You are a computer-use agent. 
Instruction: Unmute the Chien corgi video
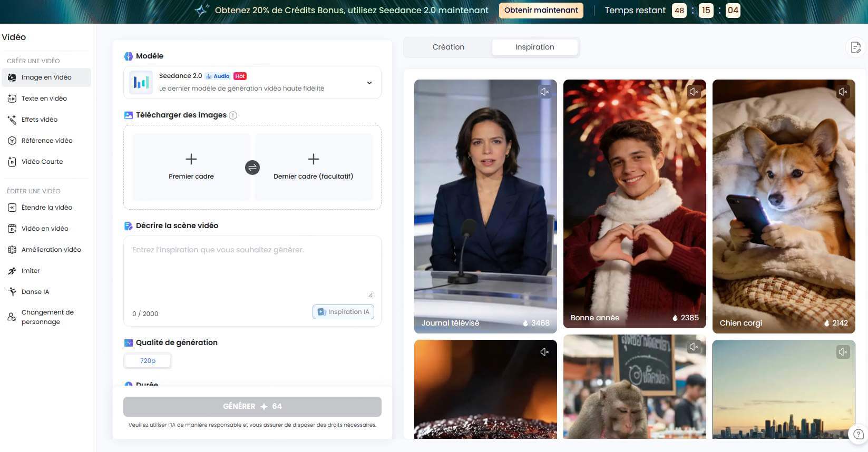pos(843,92)
